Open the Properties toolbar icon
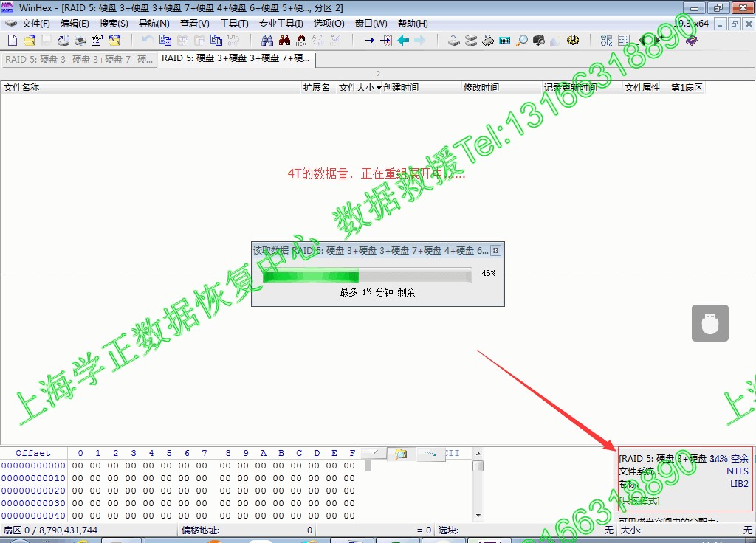 pos(97,41)
